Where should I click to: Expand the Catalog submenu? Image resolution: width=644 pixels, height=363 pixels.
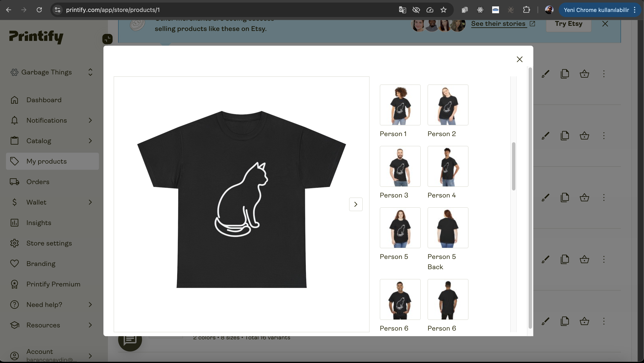coord(90,141)
